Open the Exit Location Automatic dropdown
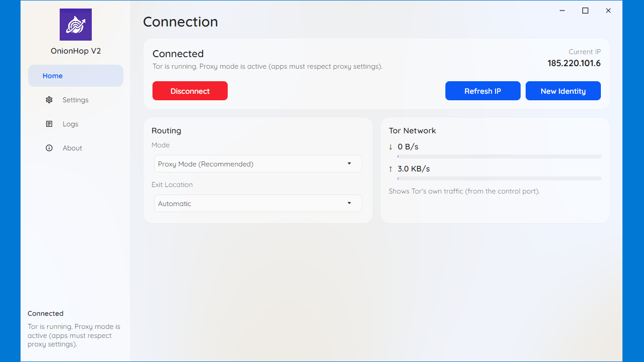 (x=257, y=204)
